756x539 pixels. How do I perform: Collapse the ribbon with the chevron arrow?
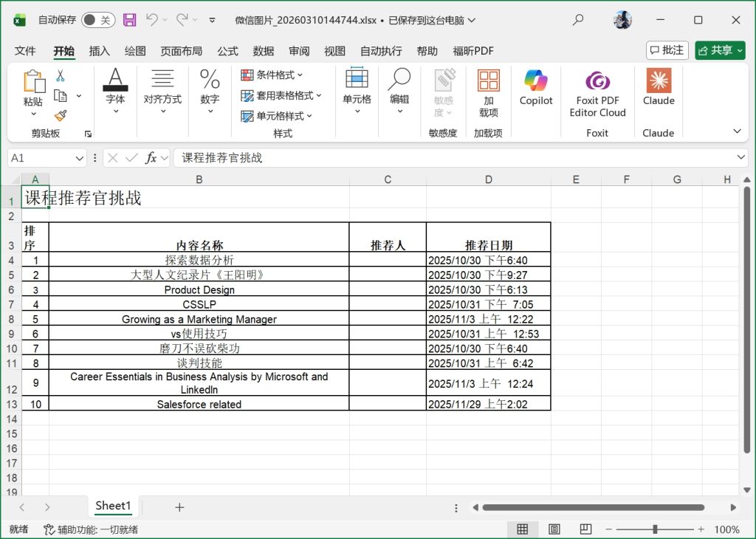pyautogui.click(x=736, y=131)
